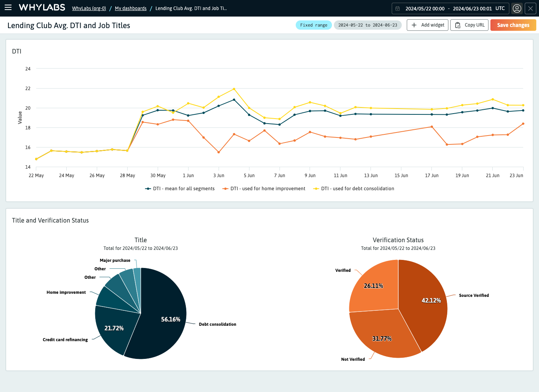This screenshot has width=539, height=392.
Task: Open the '2024-05-22 to 2024-06-23' range chip
Action: tap(367, 25)
